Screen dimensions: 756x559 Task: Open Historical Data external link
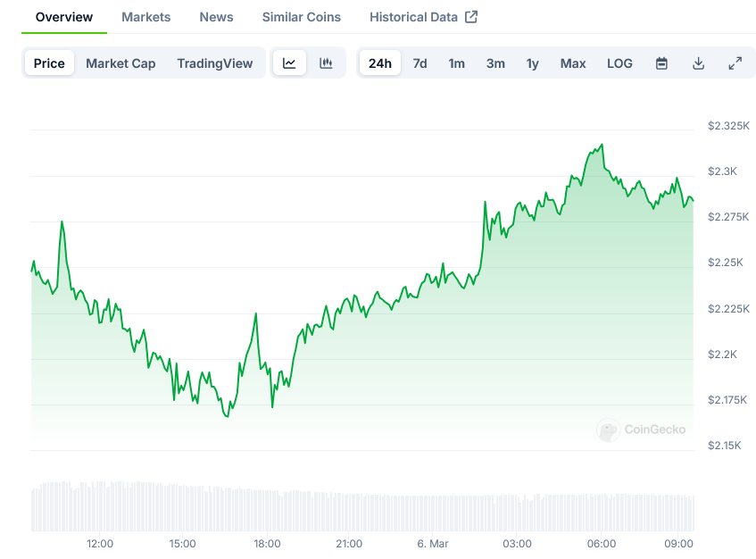pyautogui.click(x=423, y=17)
